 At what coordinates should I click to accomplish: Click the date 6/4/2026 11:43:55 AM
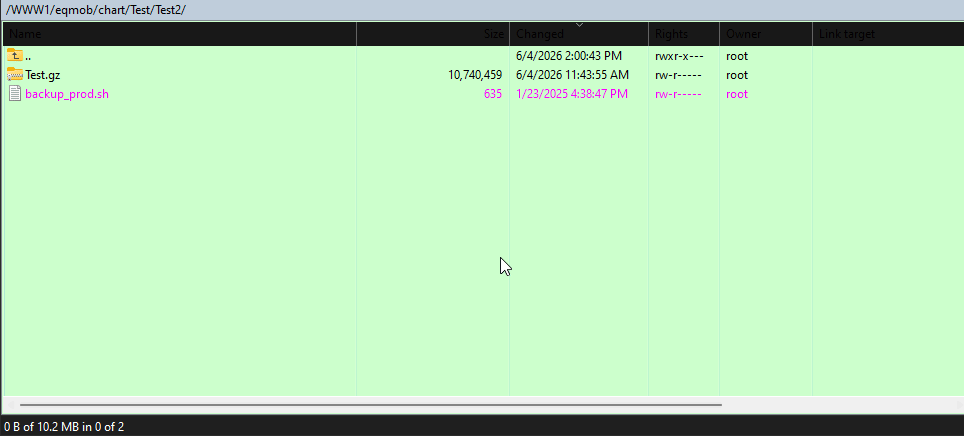click(x=572, y=75)
